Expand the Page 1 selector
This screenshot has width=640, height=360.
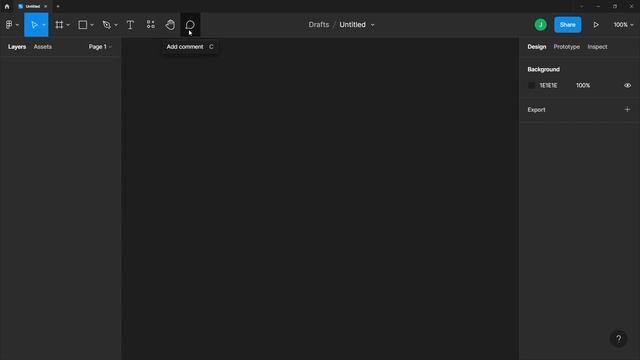click(100, 47)
